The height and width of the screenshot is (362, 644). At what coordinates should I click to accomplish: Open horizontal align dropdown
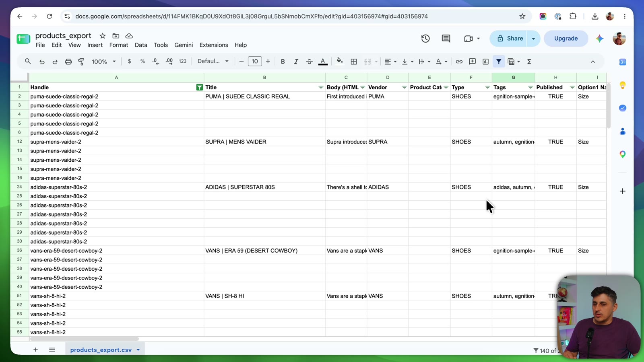pyautogui.click(x=390, y=62)
